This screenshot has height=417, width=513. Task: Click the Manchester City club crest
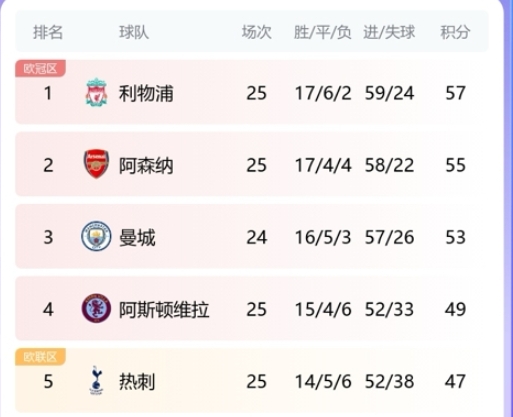click(96, 236)
